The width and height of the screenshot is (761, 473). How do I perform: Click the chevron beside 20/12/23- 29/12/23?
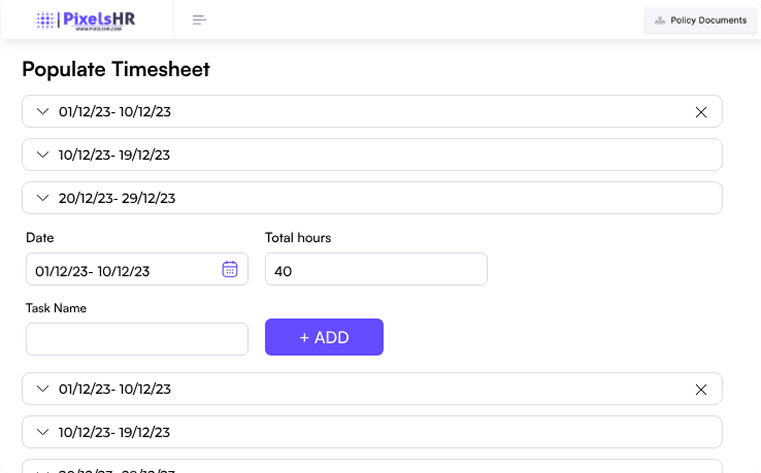42,198
